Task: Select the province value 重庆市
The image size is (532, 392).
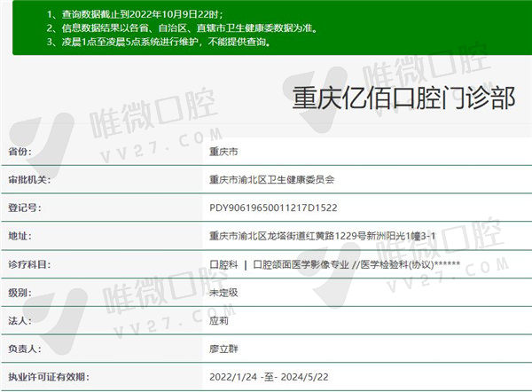Action: (223, 152)
